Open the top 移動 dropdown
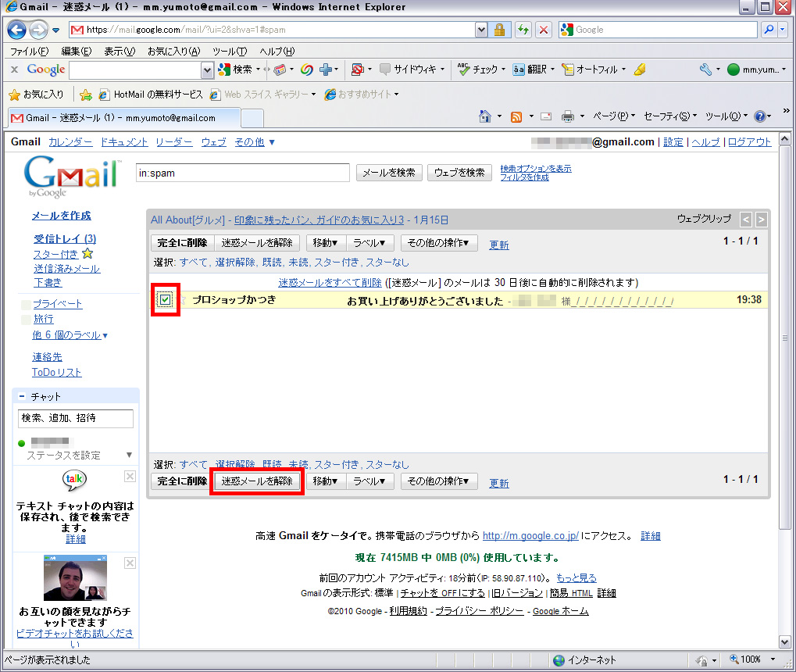 (326, 243)
